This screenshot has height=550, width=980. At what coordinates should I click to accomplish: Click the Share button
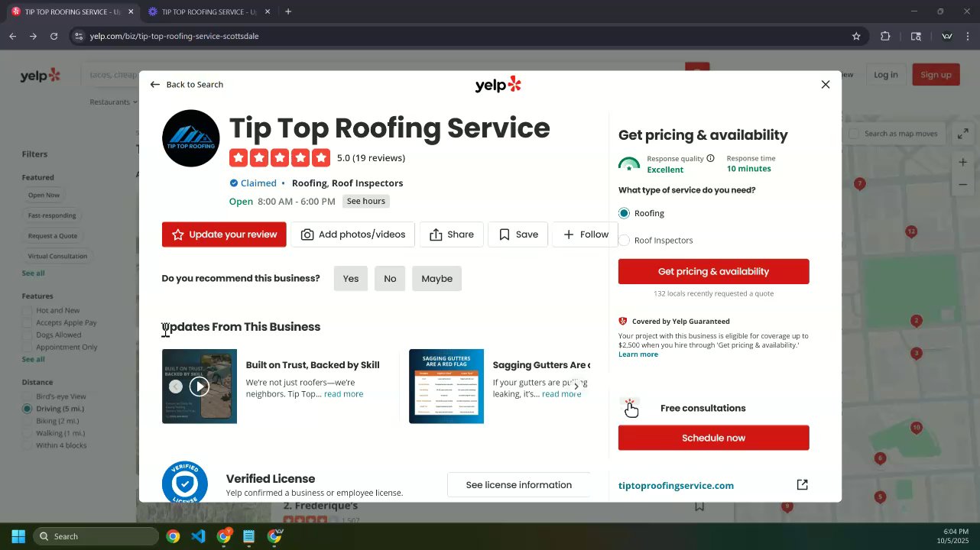tap(452, 235)
